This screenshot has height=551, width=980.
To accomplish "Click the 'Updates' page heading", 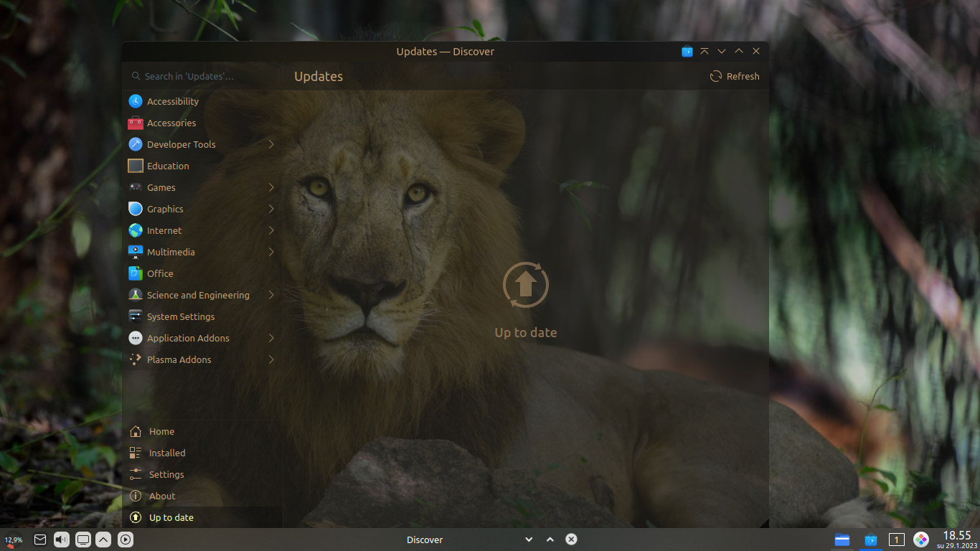I will coord(319,77).
